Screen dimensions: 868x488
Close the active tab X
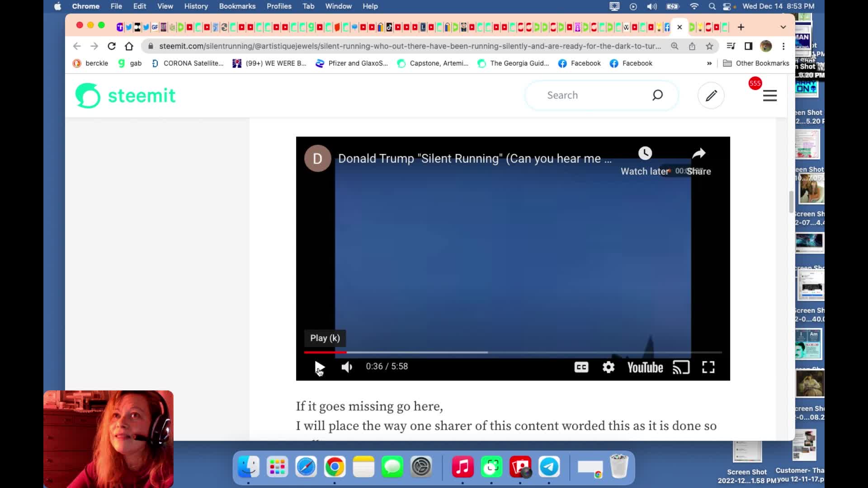[679, 27]
